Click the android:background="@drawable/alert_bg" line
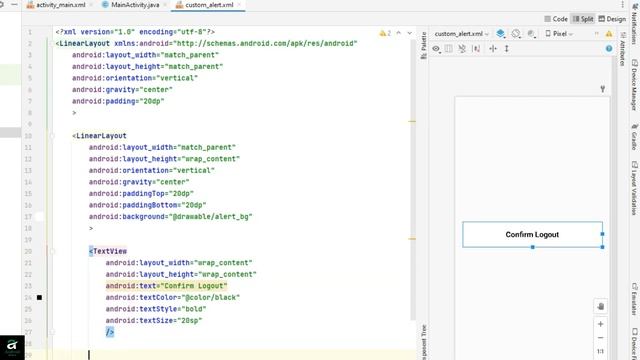The height and width of the screenshot is (360, 640). coord(171,217)
